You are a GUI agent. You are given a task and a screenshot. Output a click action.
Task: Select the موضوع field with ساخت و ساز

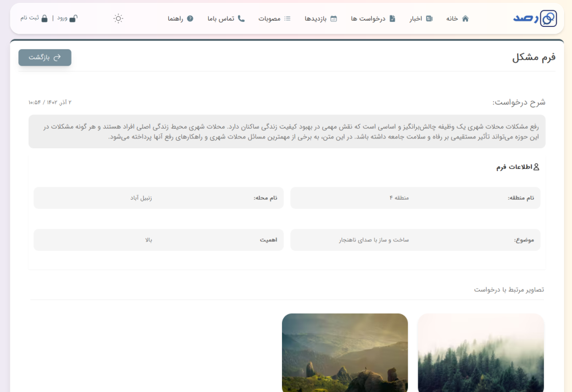pos(415,240)
